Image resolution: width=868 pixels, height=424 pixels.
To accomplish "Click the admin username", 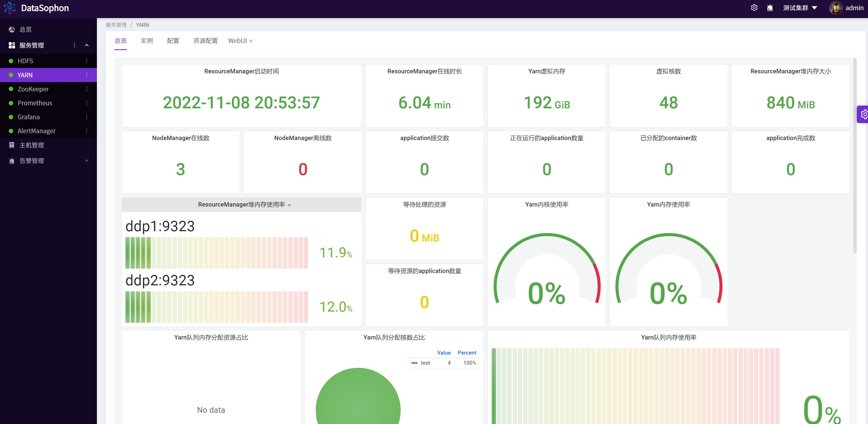I will 854,8.
